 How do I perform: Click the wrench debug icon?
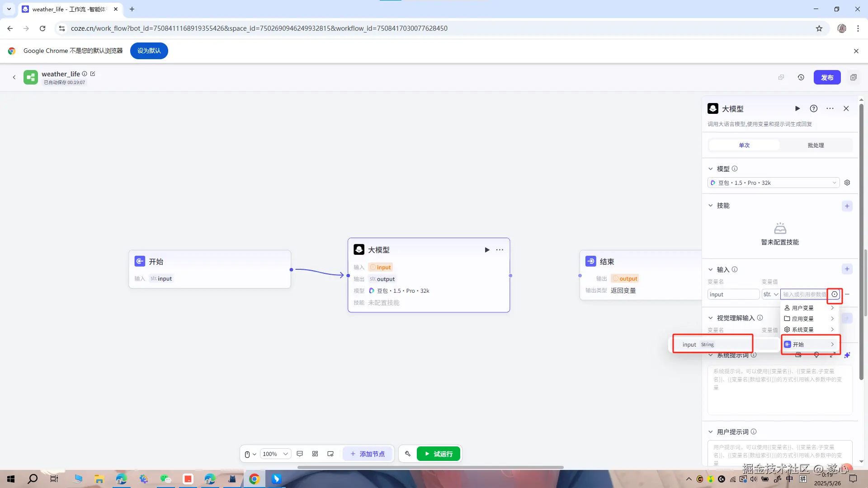[407, 454]
